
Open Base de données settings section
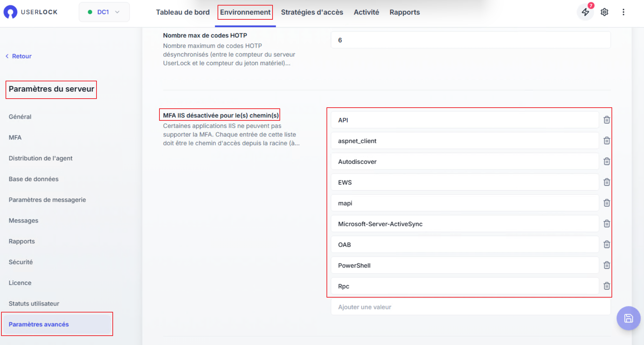click(34, 179)
